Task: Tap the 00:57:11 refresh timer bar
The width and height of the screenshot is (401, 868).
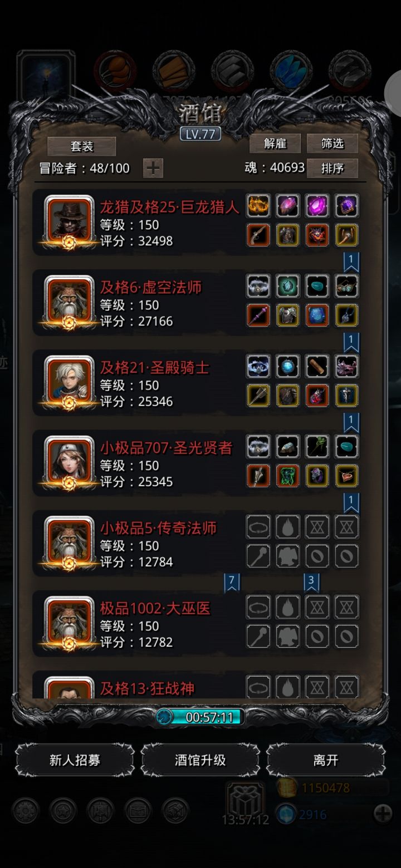Action: coord(200,717)
